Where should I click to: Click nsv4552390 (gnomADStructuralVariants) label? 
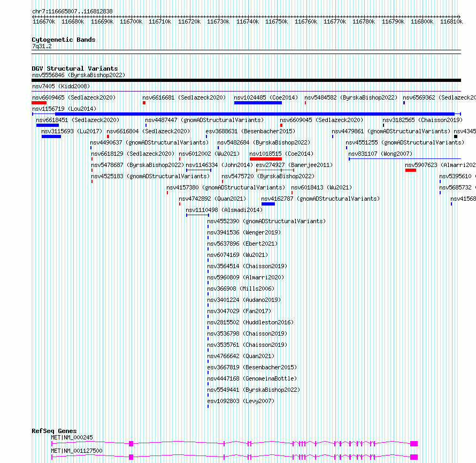[x=266, y=221]
